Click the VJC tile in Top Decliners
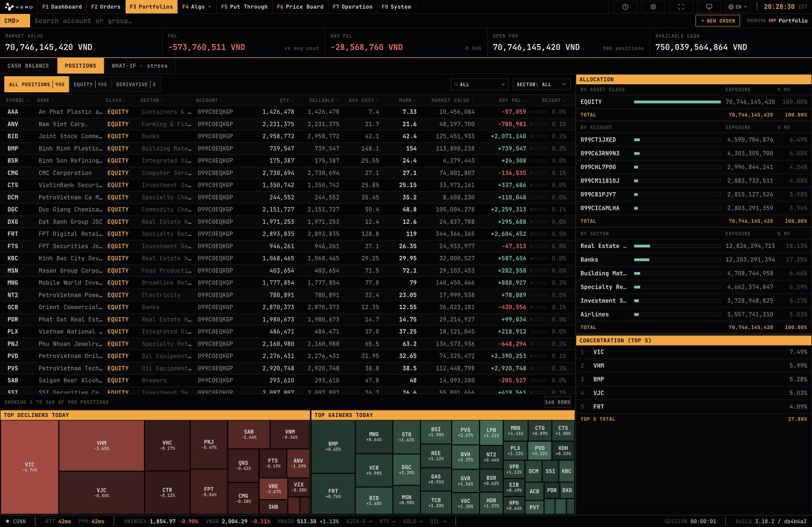The image size is (812, 527). [x=102, y=493]
